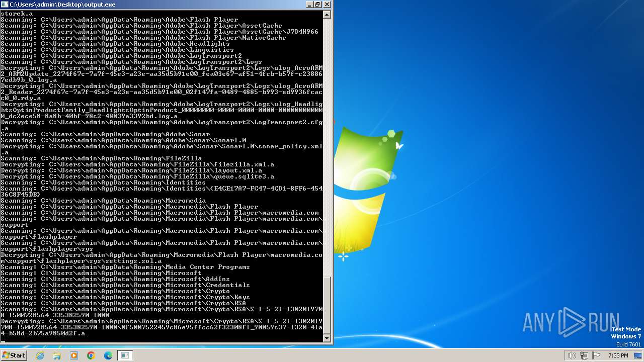
Task: Open Internet Explorer from the taskbar
Action: coord(40,355)
